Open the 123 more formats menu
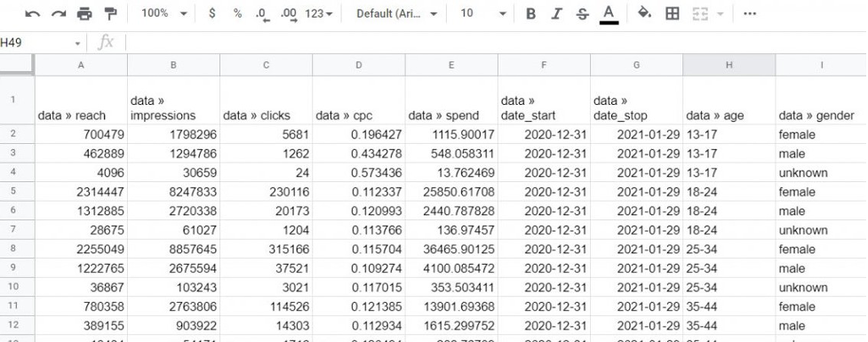Image resolution: width=868 pixels, height=342 pixels. (319, 14)
